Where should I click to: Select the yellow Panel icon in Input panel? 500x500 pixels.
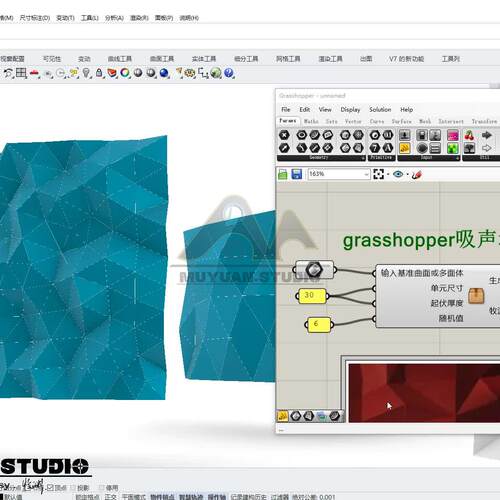tap(405, 148)
